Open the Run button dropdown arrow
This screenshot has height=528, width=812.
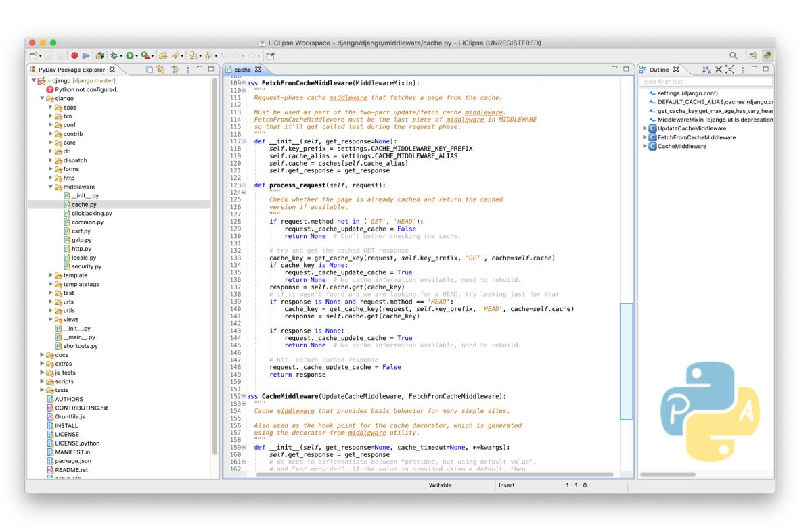[137, 57]
